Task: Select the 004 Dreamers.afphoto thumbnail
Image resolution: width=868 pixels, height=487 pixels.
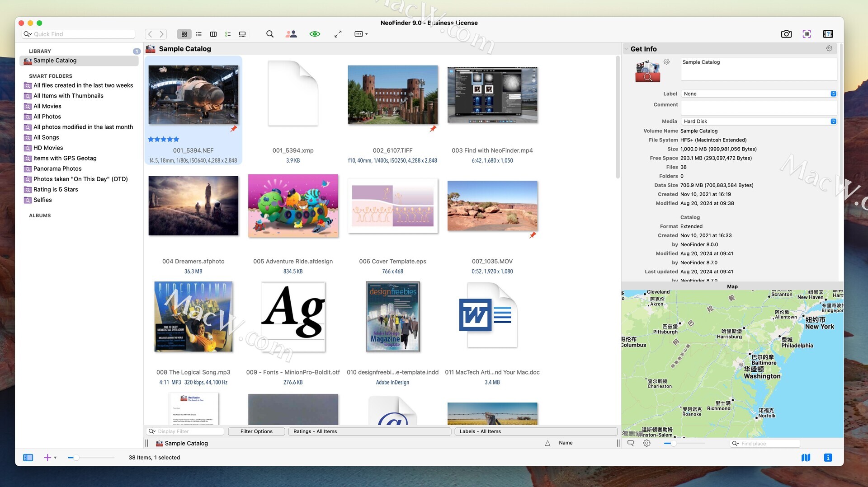Action: pos(193,206)
